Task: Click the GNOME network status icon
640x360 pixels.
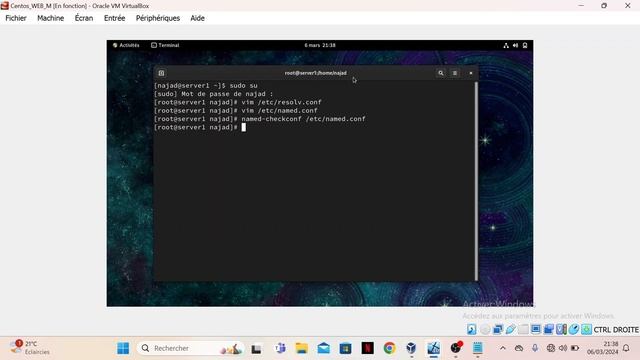Action: (506, 45)
